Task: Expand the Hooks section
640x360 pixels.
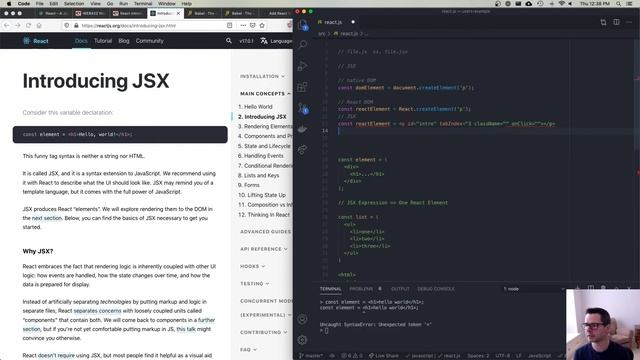Action: tap(252, 266)
